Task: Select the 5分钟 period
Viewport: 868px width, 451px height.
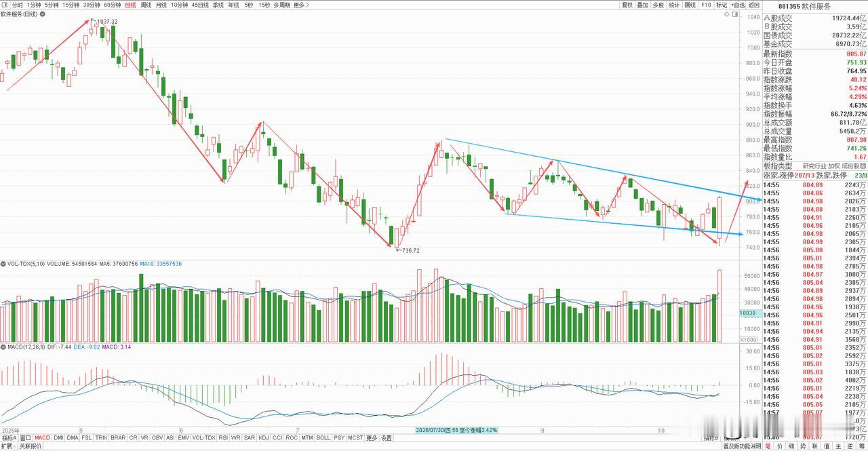Action: (x=52, y=5)
